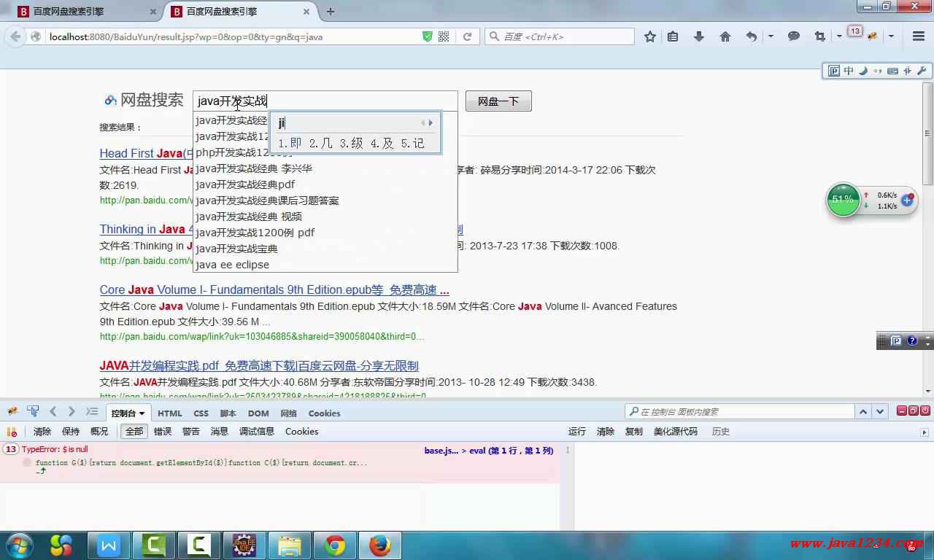Click the Firebug bug icon in the toolbar
This screenshot has height=560, width=934.
[871, 36]
